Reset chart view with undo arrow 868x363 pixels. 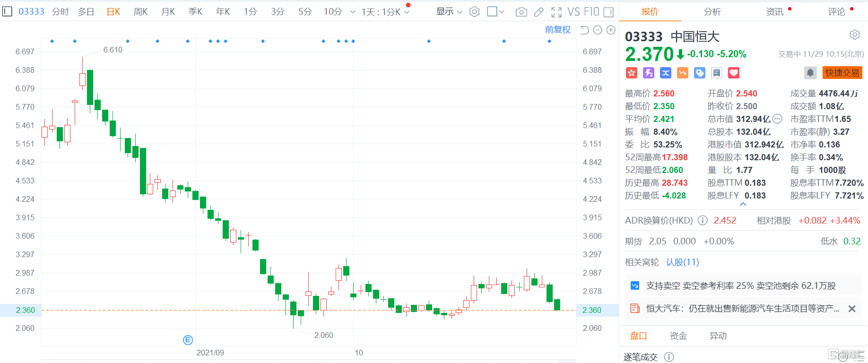tap(584, 30)
